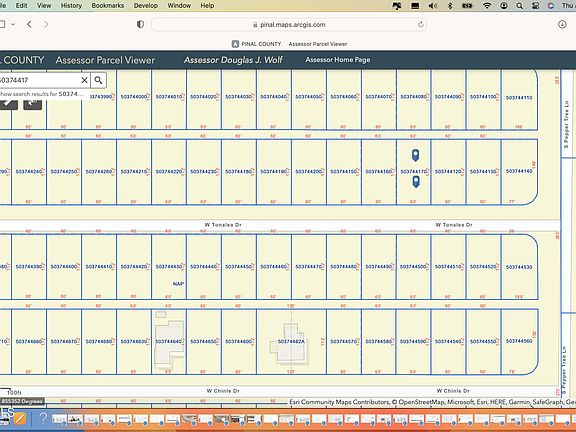Click the lower blue map pin on parcel 503744170
576x432 pixels.
[416, 181]
